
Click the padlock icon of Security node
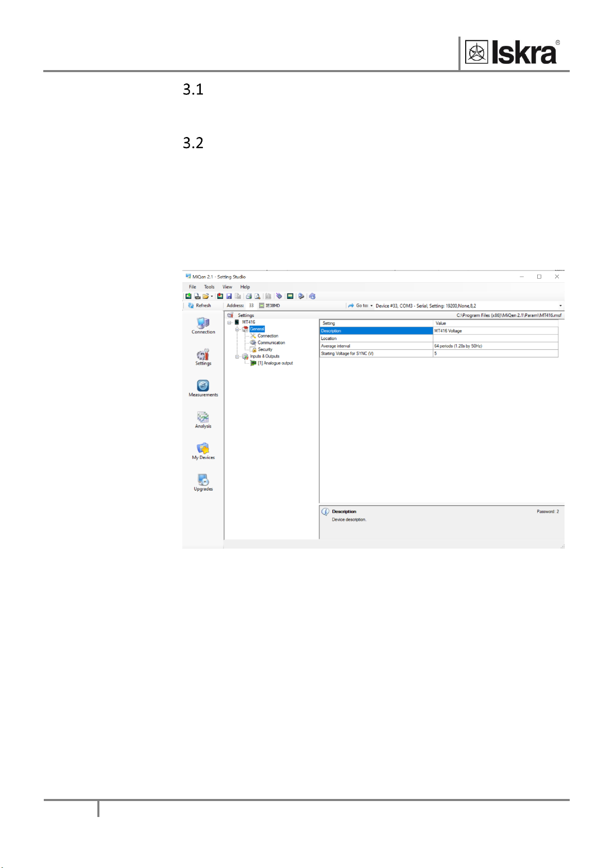tap(253, 349)
